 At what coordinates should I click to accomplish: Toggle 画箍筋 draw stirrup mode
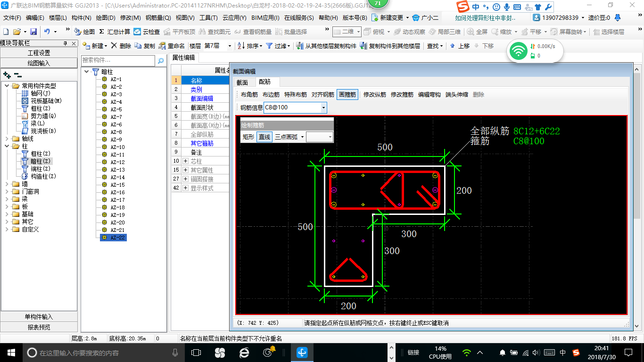click(x=347, y=94)
